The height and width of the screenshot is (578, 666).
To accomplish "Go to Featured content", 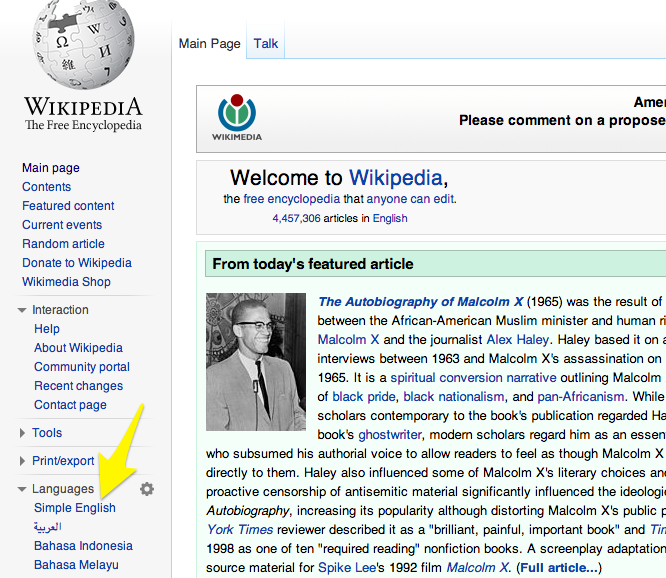I will click(68, 206).
